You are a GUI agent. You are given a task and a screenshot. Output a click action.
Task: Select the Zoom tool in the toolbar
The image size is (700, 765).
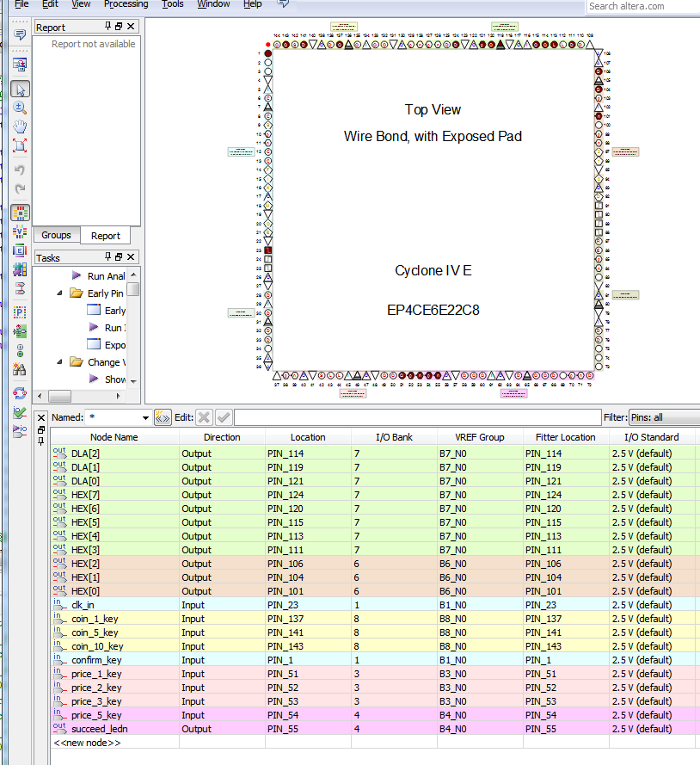pyautogui.click(x=20, y=108)
